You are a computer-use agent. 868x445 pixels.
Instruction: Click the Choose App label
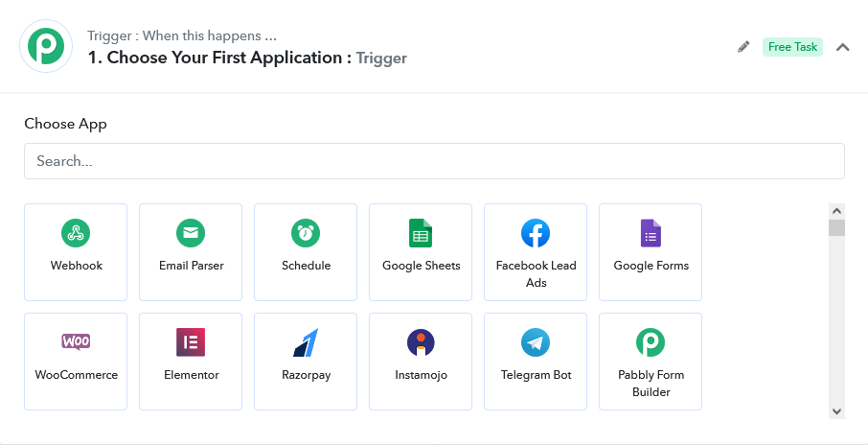point(65,124)
